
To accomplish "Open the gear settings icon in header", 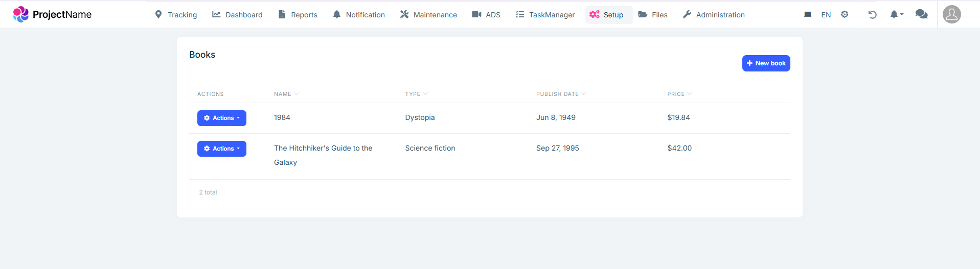I will coord(845,15).
